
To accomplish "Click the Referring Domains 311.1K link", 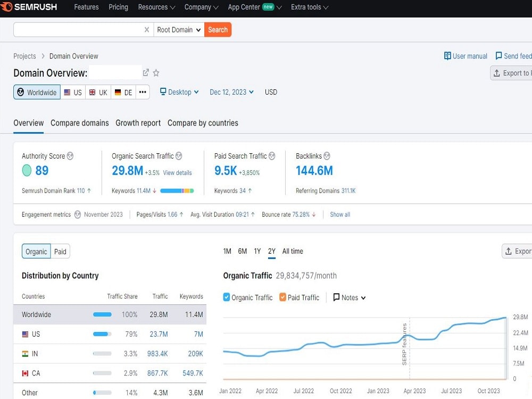I will pyautogui.click(x=348, y=190).
